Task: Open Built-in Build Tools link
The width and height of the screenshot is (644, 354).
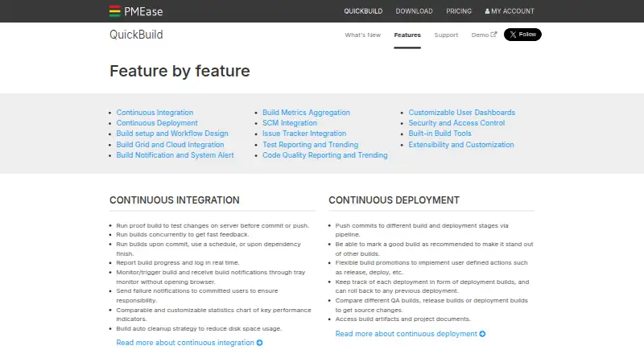Action: pyautogui.click(x=440, y=134)
